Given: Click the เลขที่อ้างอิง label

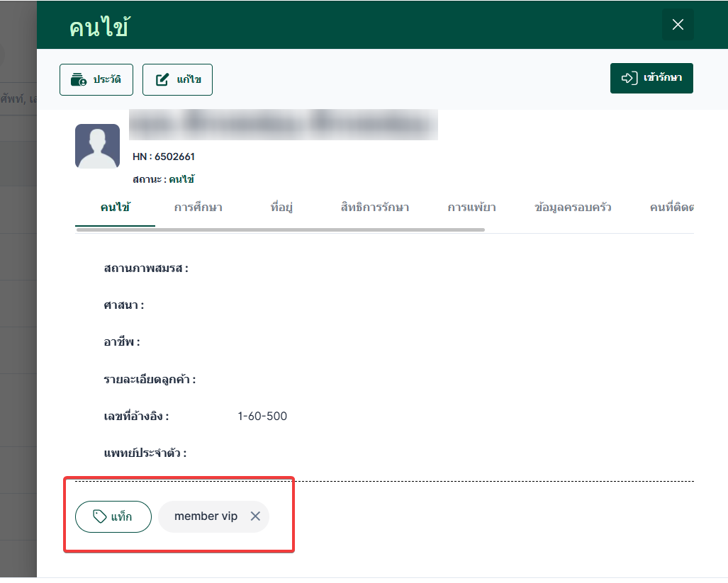Looking at the screenshot, I should click(x=136, y=416).
